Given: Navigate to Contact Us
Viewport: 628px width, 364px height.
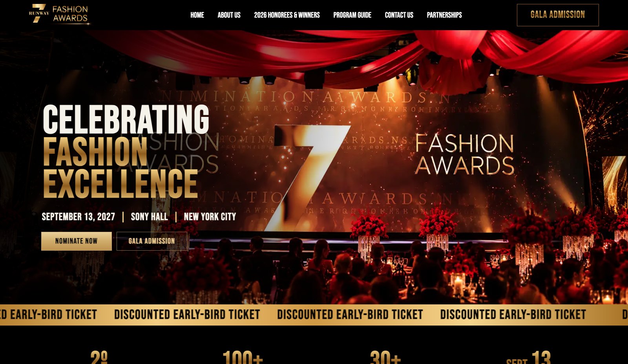Looking at the screenshot, I should pos(399,15).
